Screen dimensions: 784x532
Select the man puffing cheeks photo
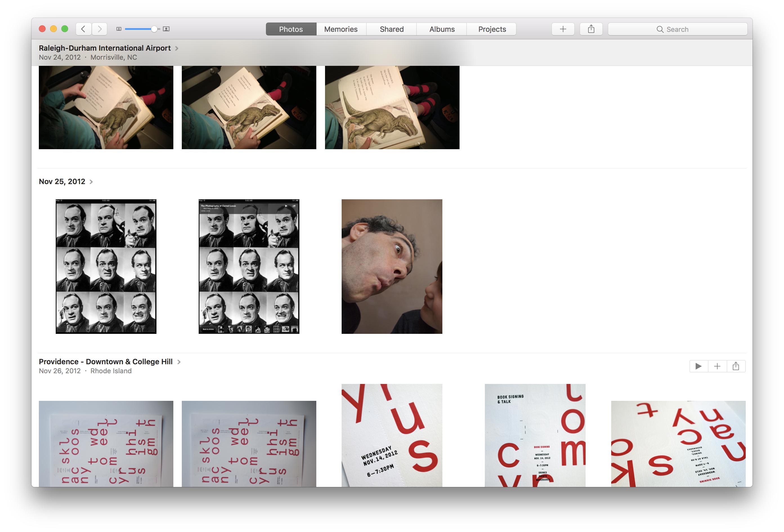click(x=392, y=267)
